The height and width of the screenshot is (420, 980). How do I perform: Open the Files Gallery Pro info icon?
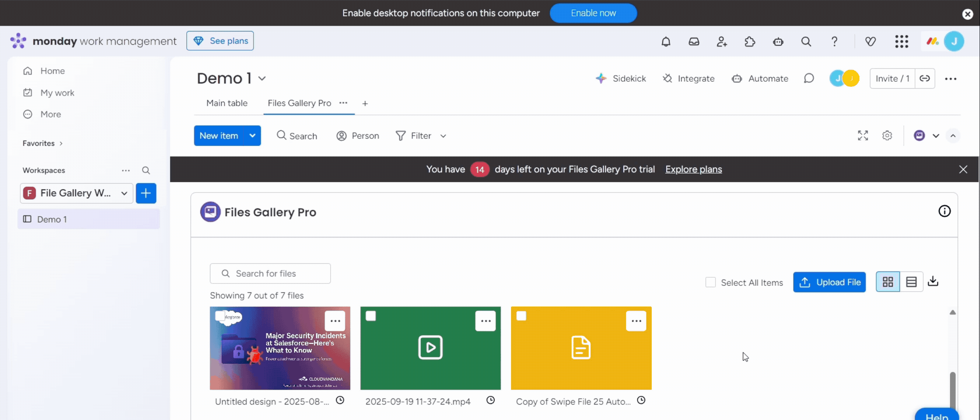(944, 211)
